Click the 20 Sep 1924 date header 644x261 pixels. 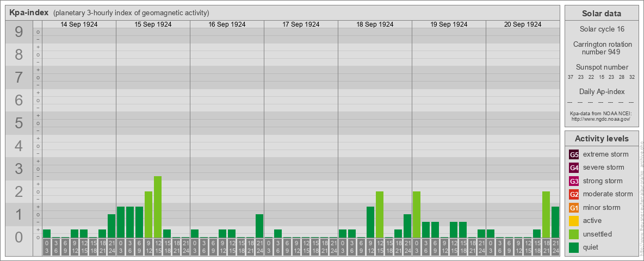tap(523, 24)
